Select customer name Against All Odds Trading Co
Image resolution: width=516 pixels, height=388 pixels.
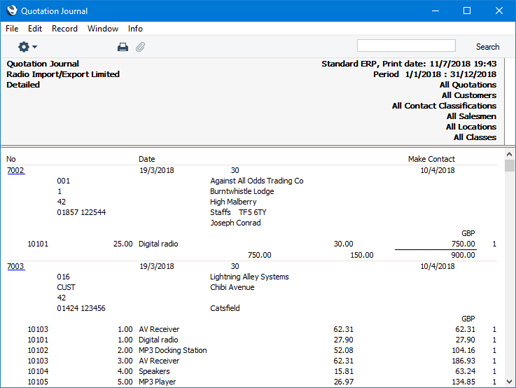(x=257, y=181)
